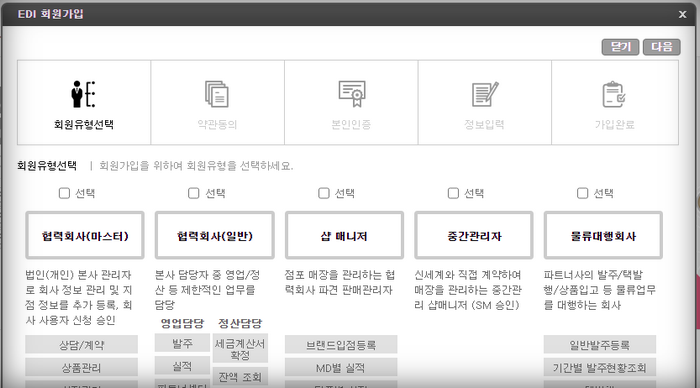
Task: Check 선택 above 샵 매니저
Action: pos(323,193)
